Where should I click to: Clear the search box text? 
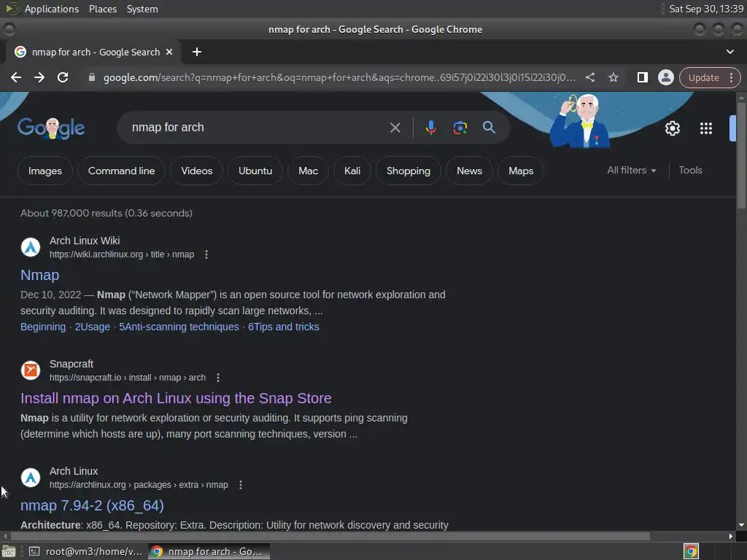tap(395, 128)
